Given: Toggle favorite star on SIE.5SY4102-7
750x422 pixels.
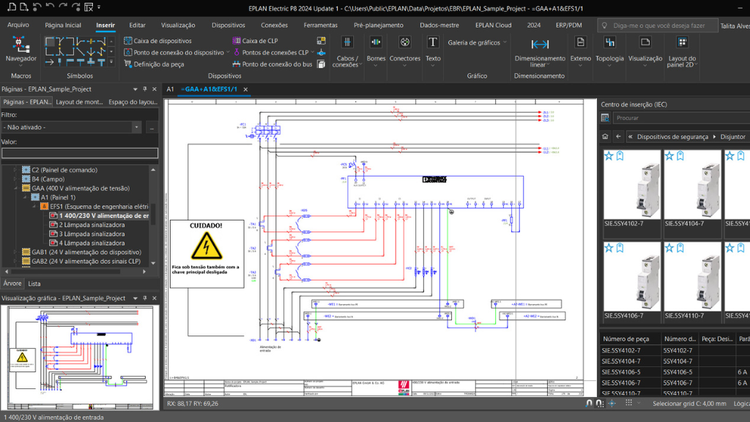Looking at the screenshot, I should tap(610, 156).
